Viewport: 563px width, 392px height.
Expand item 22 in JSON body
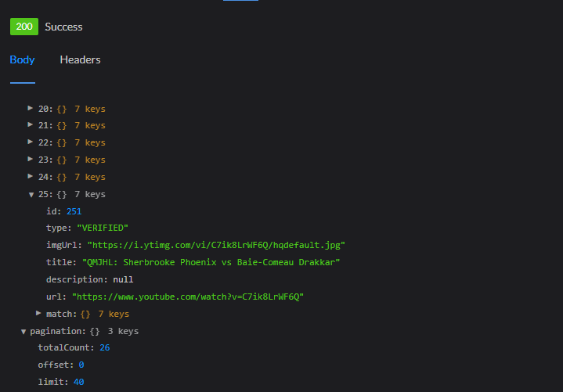(31, 142)
